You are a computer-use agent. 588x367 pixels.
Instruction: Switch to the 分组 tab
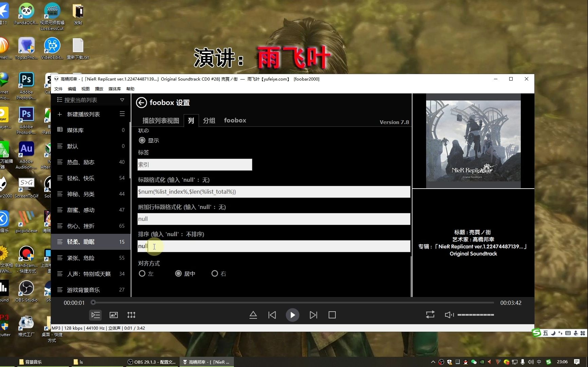pyautogui.click(x=209, y=121)
